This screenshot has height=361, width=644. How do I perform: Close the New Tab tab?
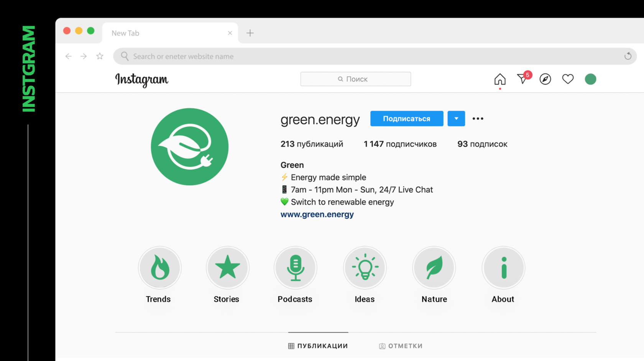pos(230,33)
